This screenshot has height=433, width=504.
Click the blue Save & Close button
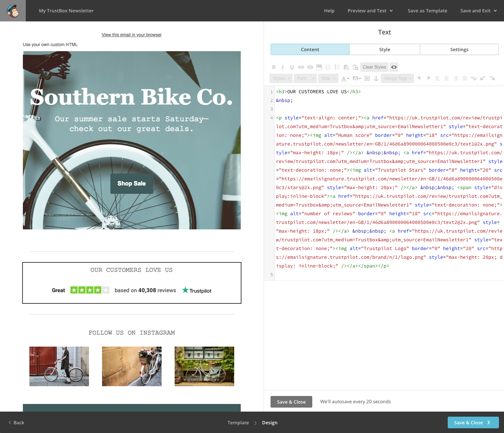click(473, 422)
